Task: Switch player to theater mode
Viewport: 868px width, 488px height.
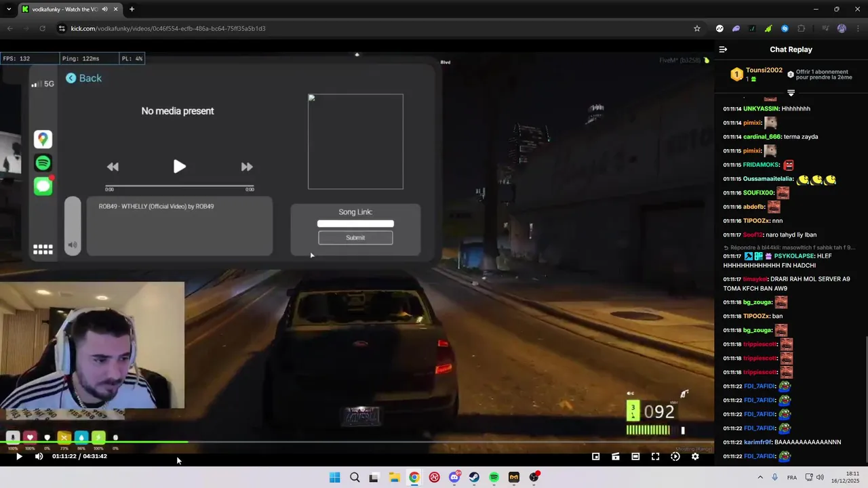Action: click(635, 456)
